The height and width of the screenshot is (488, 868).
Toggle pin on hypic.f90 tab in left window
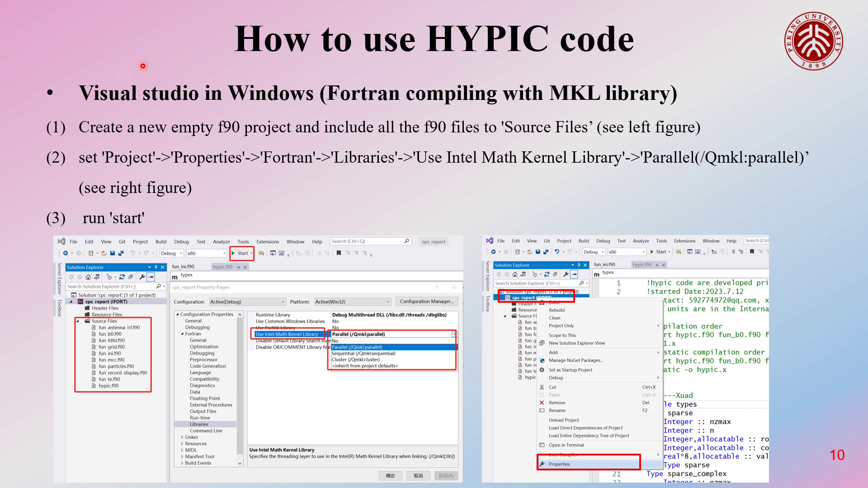click(239, 267)
